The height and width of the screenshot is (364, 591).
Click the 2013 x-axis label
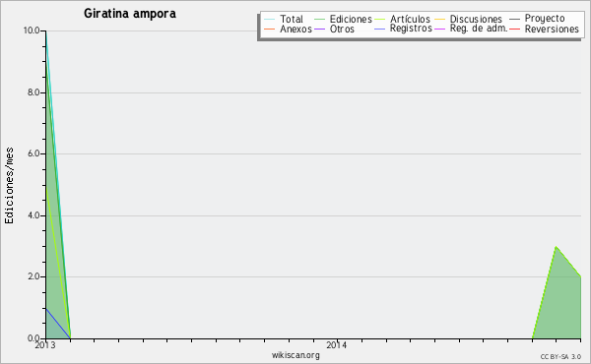tap(45, 344)
